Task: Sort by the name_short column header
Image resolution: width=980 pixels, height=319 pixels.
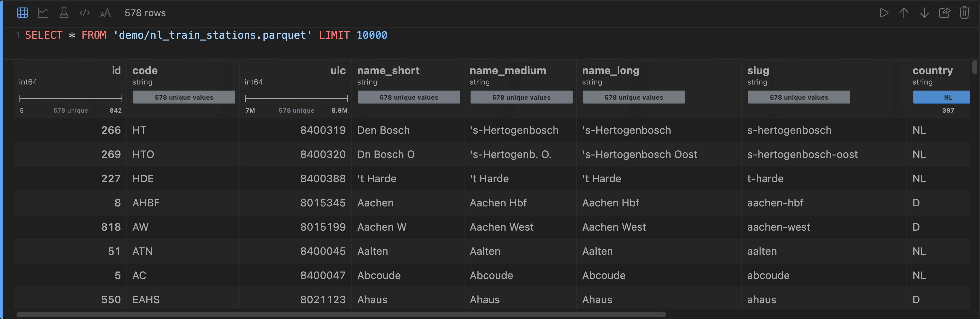Action: point(388,70)
